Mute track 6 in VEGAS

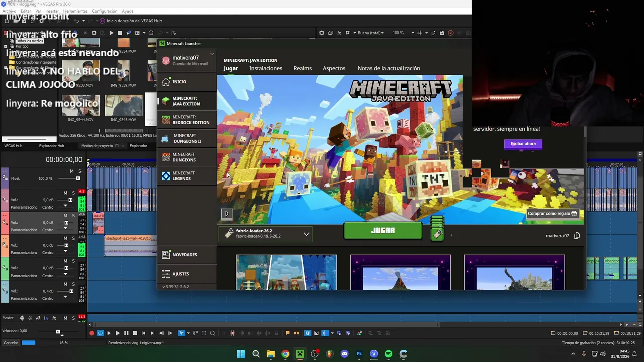pyautogui.click(x=65, y=261)
